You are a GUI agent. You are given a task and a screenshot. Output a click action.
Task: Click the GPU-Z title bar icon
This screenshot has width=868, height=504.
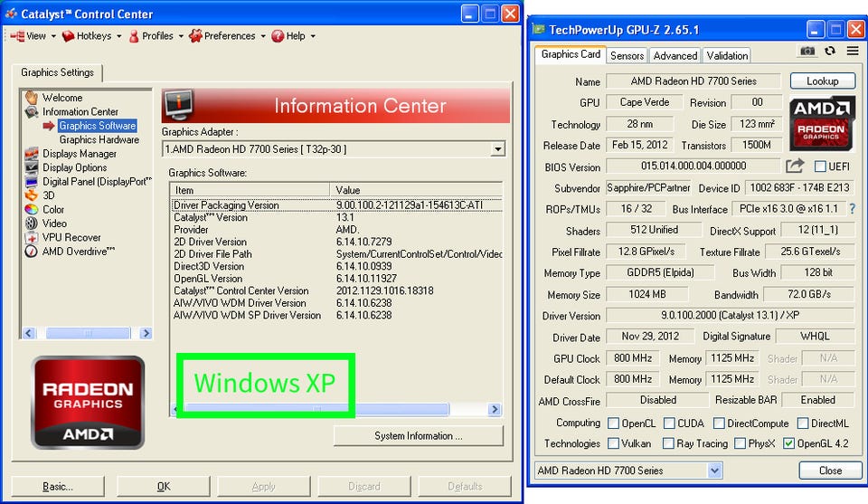pyautogui.click(x=539, y=29)
